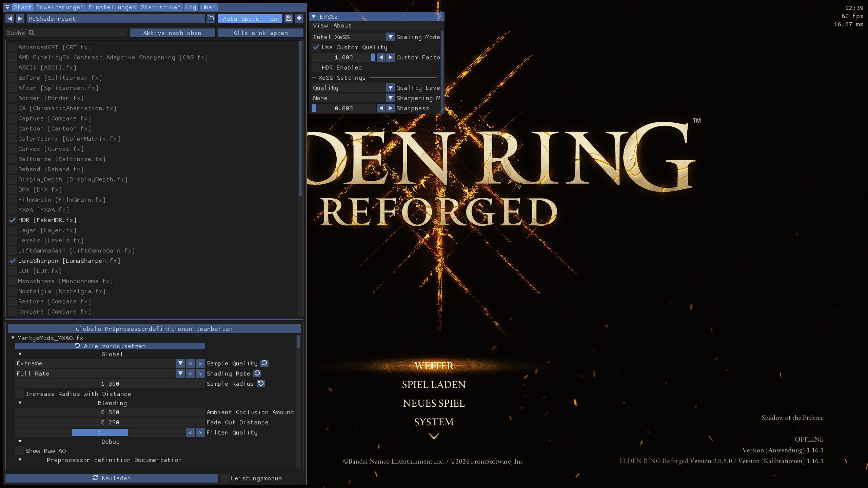This screenshot has width=868, height=488.
Task: Collapse the MartysMods_MXAO.fx section
Action: (x=13, y=338)
